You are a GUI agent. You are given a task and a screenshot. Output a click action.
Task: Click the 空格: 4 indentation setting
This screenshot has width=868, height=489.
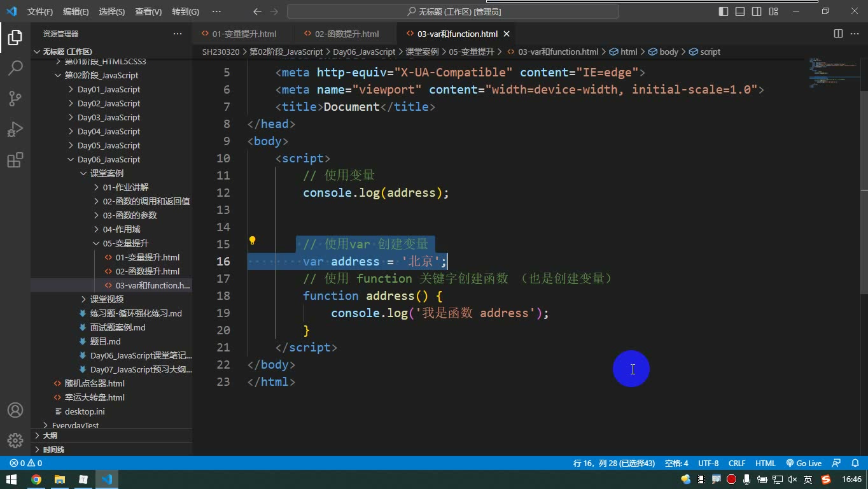click(x=676, y=464)
